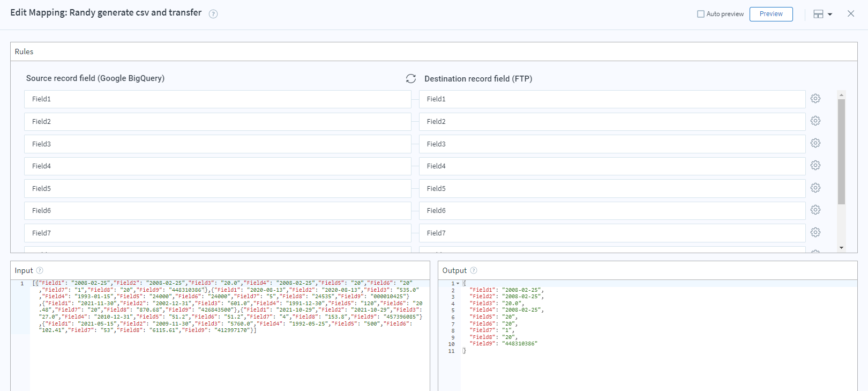
Task: Collapse the JSON object in Output line 1
Action: click(458, 284)
